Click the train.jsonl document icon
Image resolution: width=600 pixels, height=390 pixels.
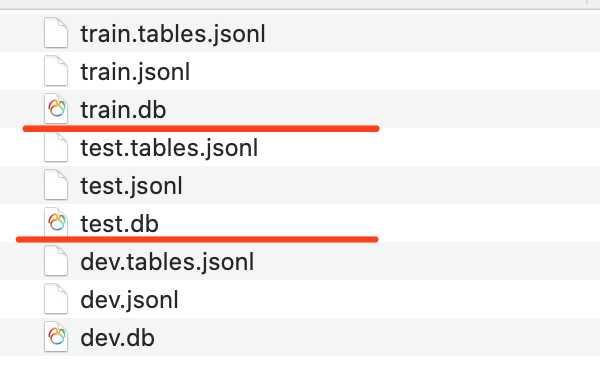pyautogui.click(x=56, y=71)
